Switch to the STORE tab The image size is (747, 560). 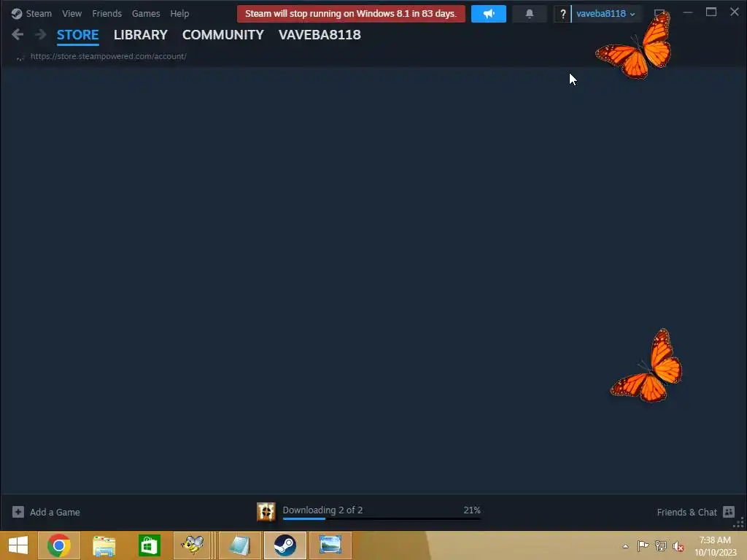coord(77,35)
